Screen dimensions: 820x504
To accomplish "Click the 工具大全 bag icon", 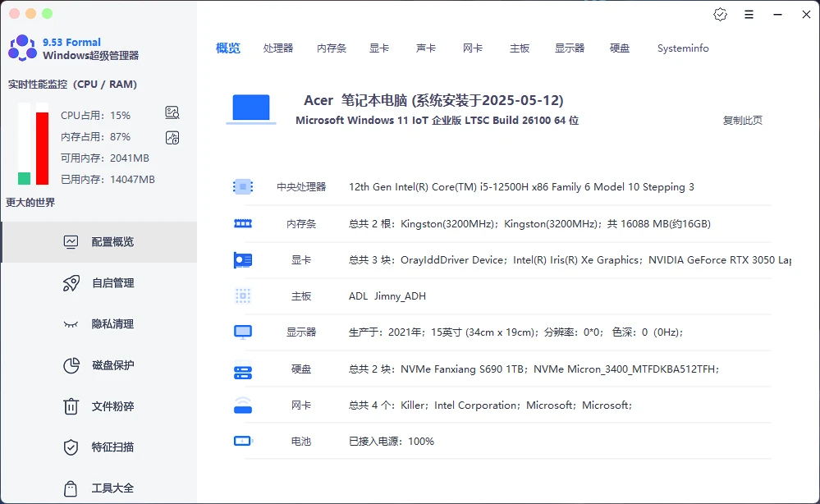I will pos(70,488).
